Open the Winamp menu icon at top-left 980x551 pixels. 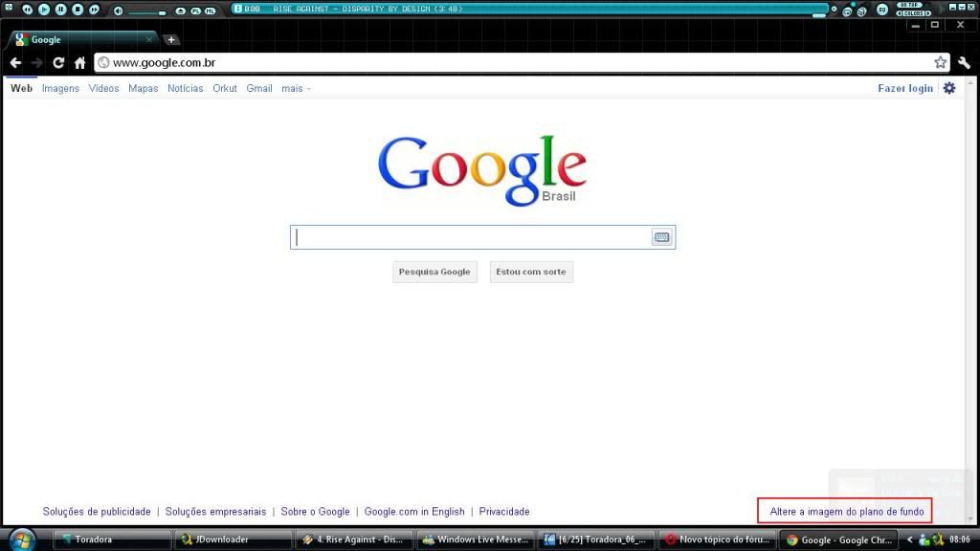click(x=8, y=7)
